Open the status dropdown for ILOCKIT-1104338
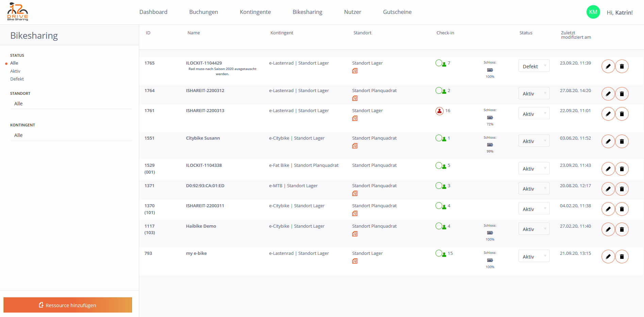644x317 pixels. (x=534, y=168)
